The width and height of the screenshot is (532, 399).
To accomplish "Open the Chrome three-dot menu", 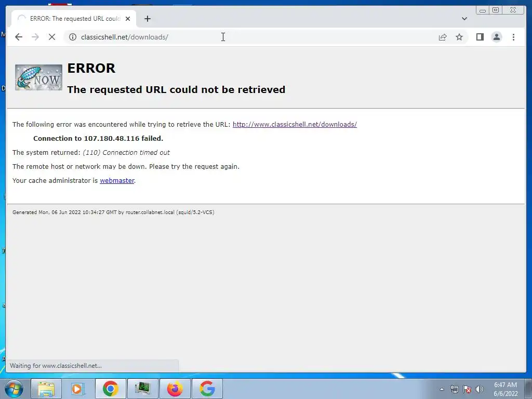I will [x=513, y=37].
